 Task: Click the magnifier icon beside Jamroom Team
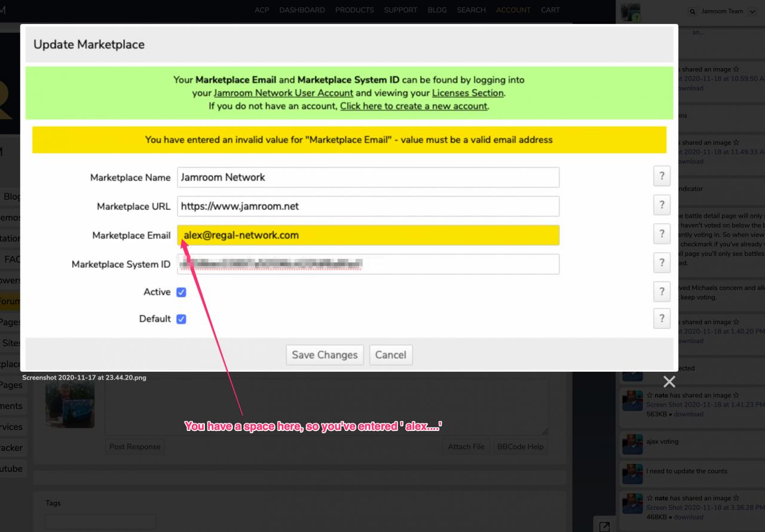(x=693, y=11)
